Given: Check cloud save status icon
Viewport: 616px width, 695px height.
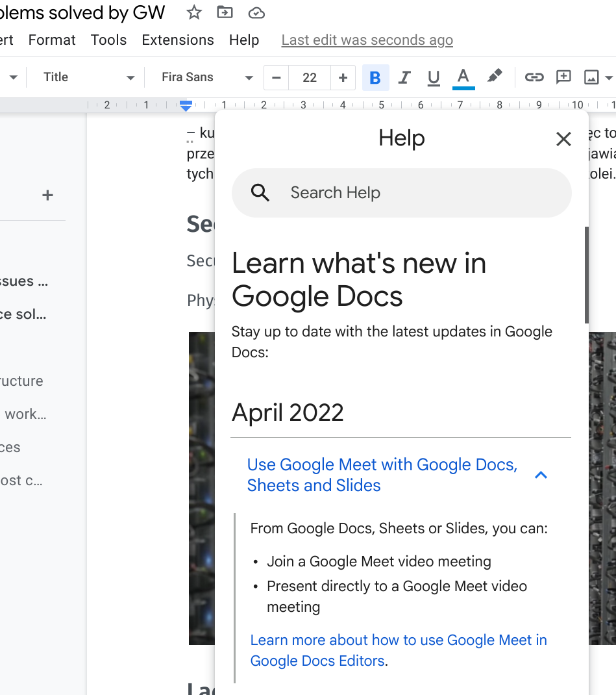Looking at the screenshot, I should point(256,13).
